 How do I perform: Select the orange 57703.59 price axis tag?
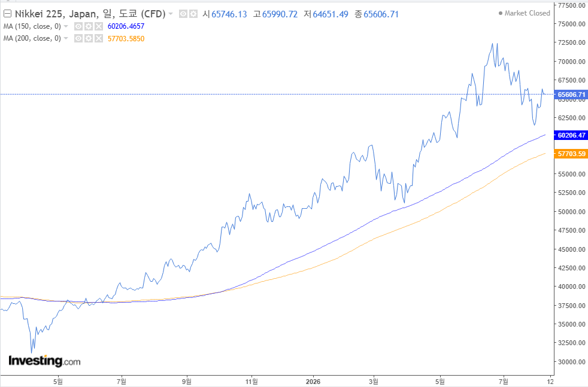pos(571,154)
